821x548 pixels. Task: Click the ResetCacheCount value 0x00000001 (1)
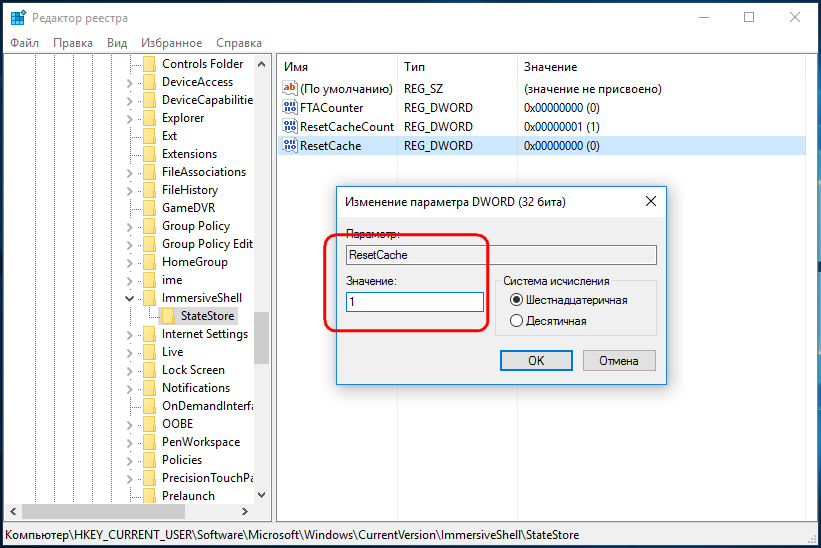click(561, 127)
